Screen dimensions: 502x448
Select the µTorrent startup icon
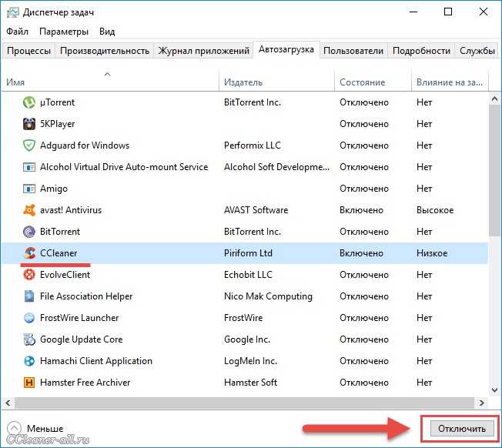click(29, 102)
